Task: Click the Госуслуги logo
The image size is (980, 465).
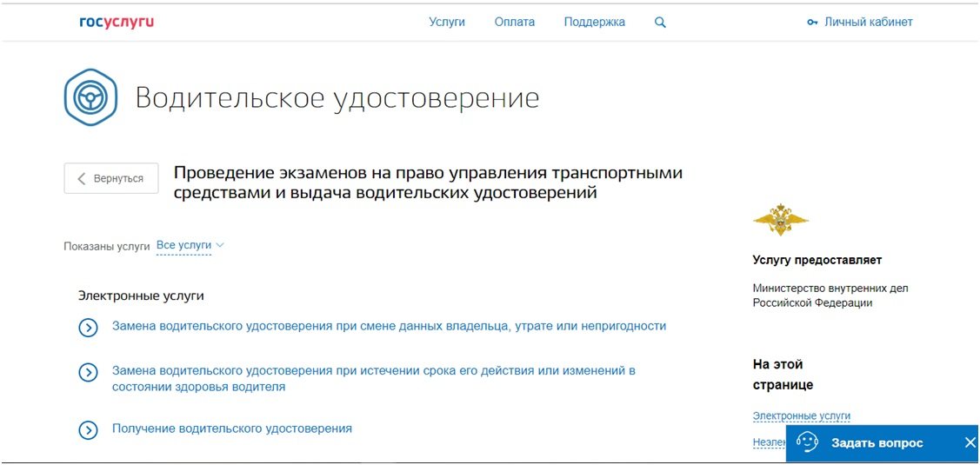Action: pyautogui.click(x=117, y=23)
